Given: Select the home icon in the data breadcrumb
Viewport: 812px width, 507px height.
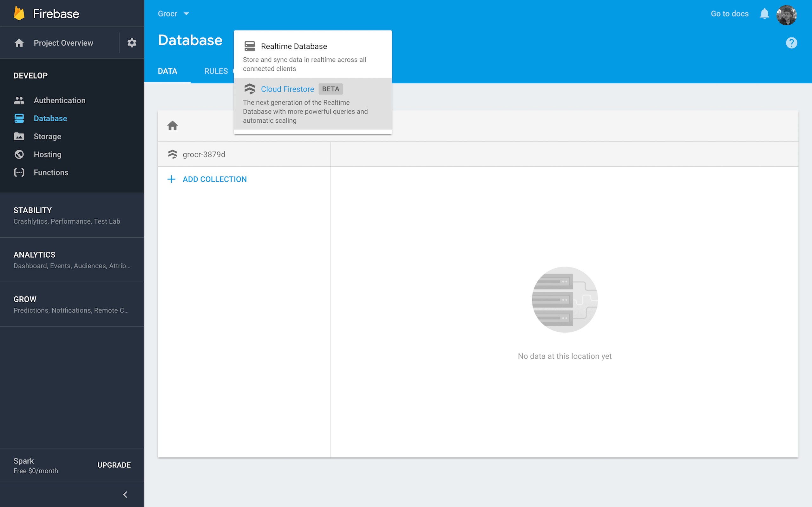Looking at the screenshot, I should click(173, 125).
